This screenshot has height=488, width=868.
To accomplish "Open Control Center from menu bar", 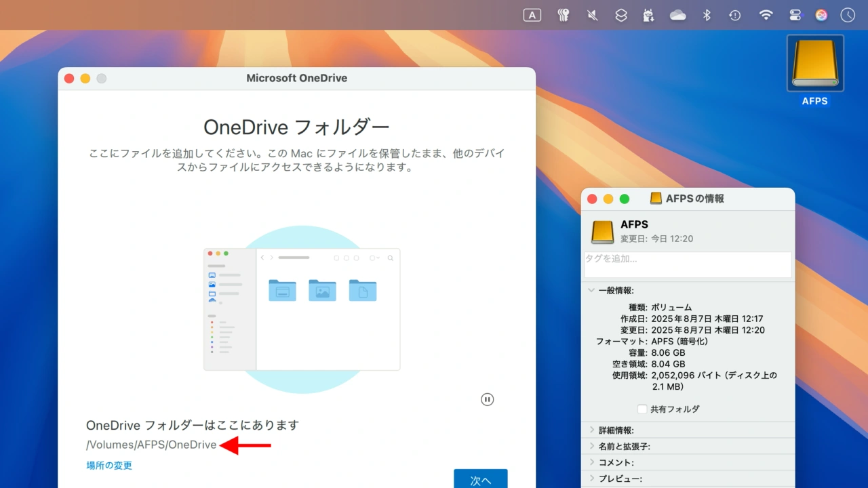I will click(x=795, y=15).
